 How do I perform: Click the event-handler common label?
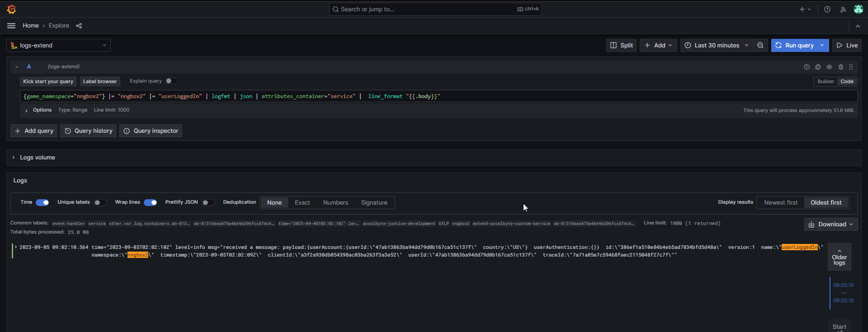pos(69,224)
